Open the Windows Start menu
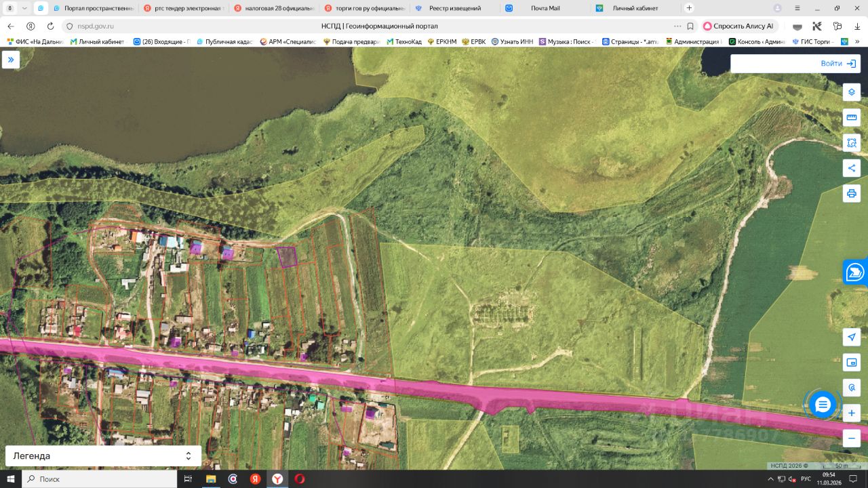The width and height of the screenshot is (868, 488). coord(11,479)
